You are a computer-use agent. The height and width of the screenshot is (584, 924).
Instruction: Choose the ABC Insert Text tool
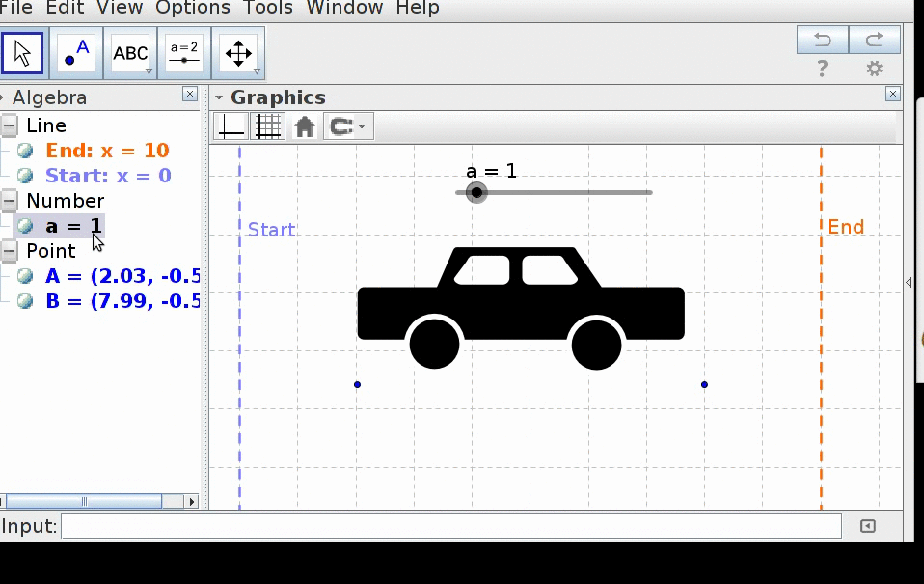coord(131,53)
